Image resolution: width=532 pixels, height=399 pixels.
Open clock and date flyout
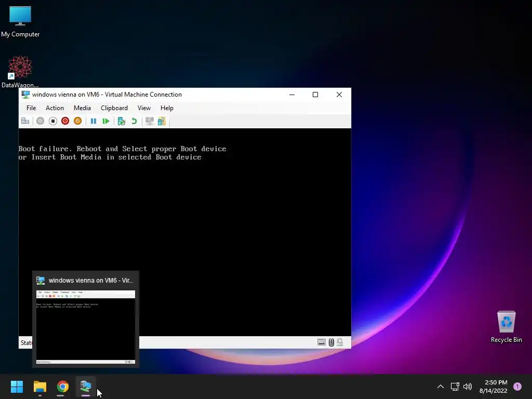tap(494, 387)
